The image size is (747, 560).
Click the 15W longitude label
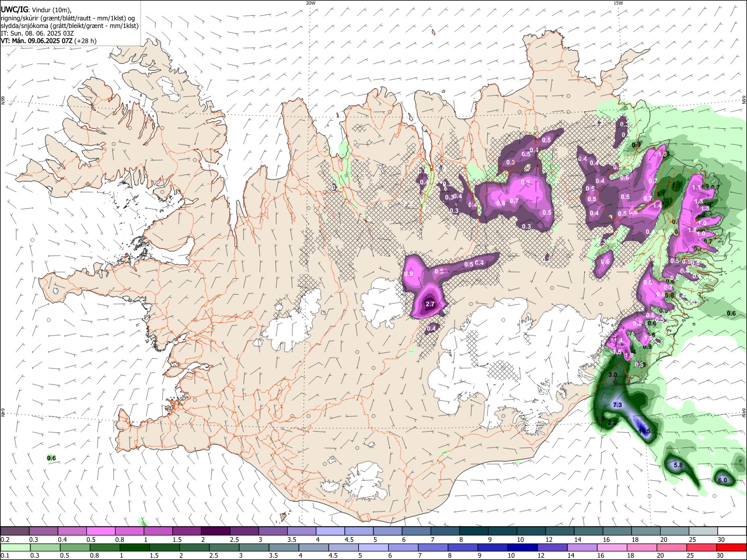(618, 3)
